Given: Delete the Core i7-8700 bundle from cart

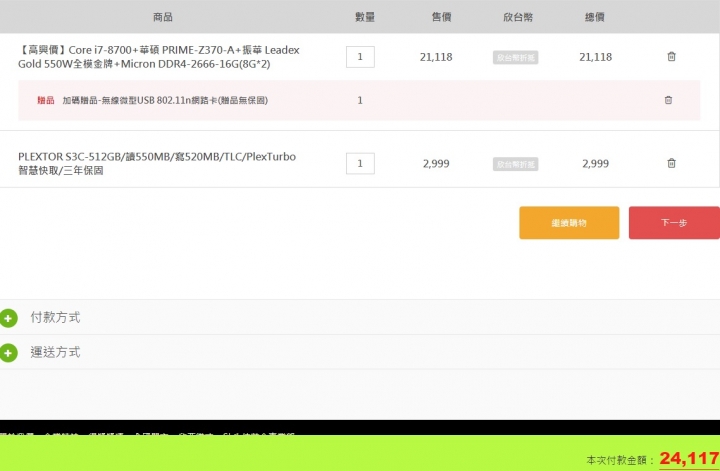Looking at the screenshot, I should (671, 56).
